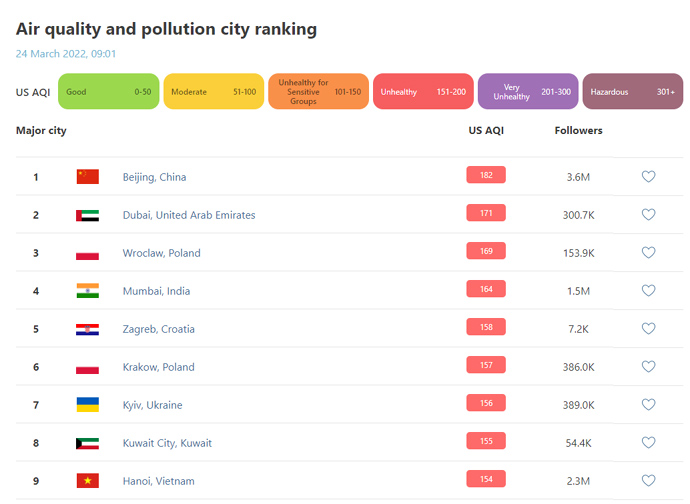Screen dimensions: 690x504
Task: Click the China flag icon
Action: click(x=88, y=177)
